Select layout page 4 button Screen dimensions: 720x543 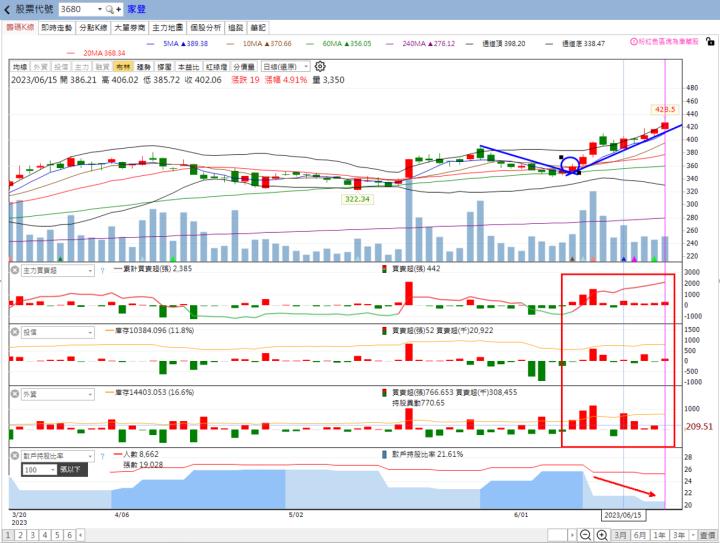[45, 535]
